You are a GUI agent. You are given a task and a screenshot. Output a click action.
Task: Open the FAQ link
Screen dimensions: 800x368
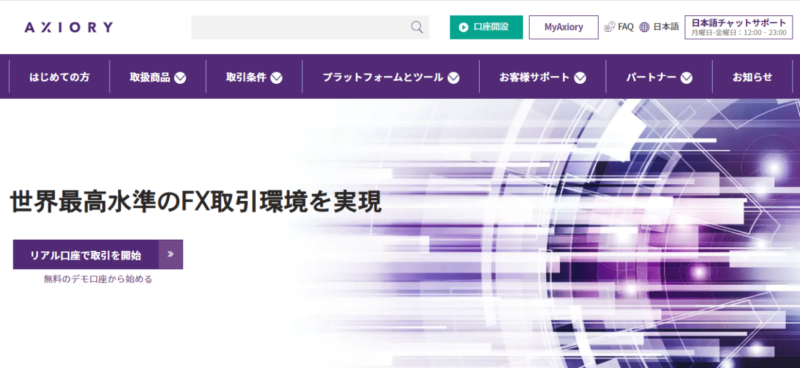click(x=626, y=27)
